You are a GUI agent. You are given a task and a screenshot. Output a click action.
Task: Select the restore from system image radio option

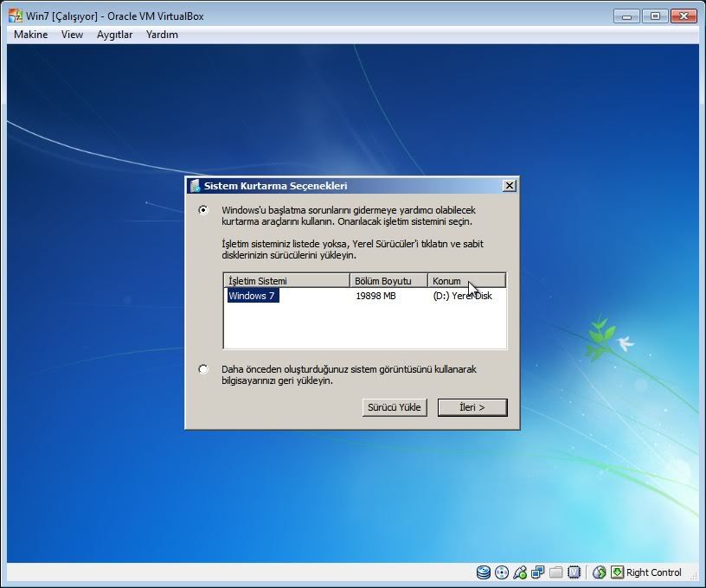203,369
